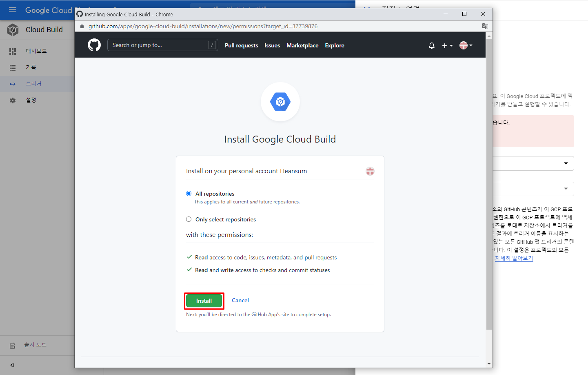588x375 pixels.
Task: Open GitHub notifications bell
Action: pos(432,45)
